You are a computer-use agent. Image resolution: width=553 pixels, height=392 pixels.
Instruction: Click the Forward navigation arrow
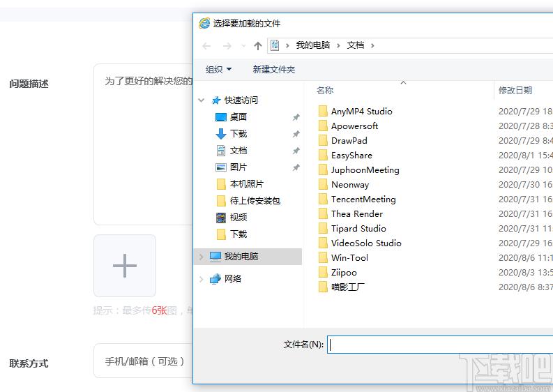(227, 46)
